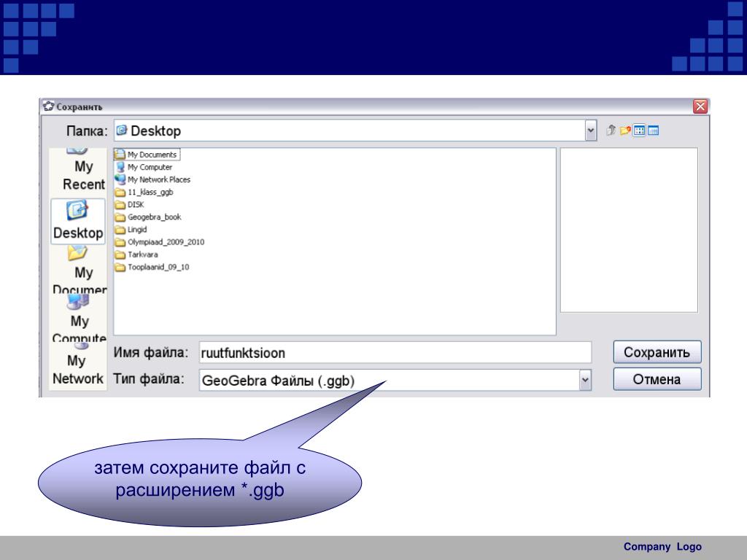Open My Documents shortcut in sidebar

78,269
